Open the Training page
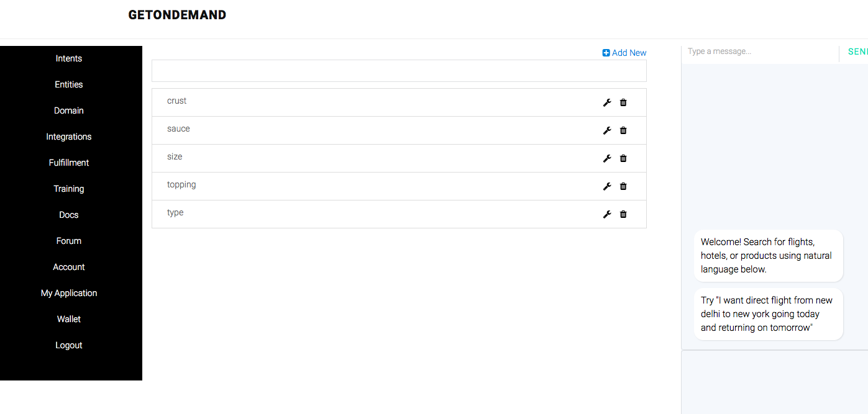The height and width of the screenshot is (414, 868). [69, 189]
